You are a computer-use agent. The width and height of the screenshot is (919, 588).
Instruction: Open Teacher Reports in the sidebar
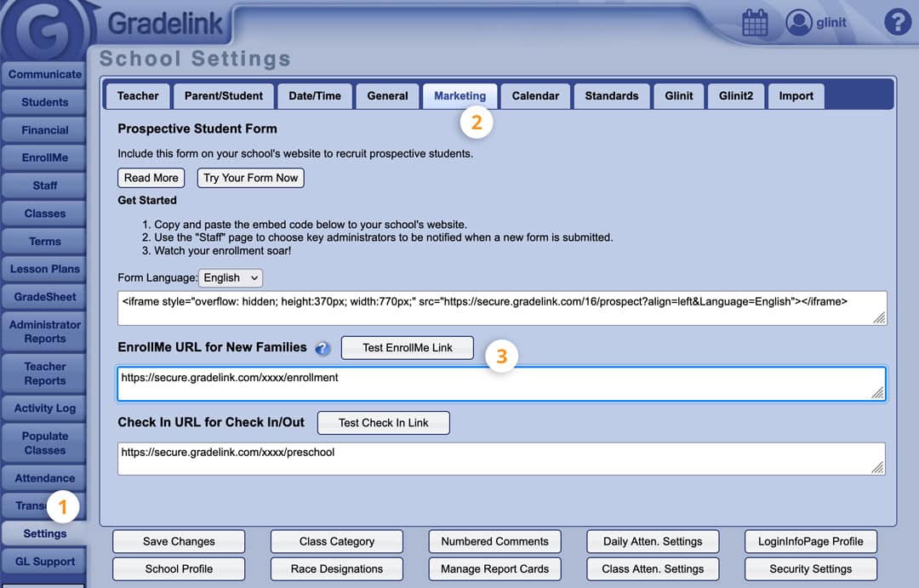point(44,374)
